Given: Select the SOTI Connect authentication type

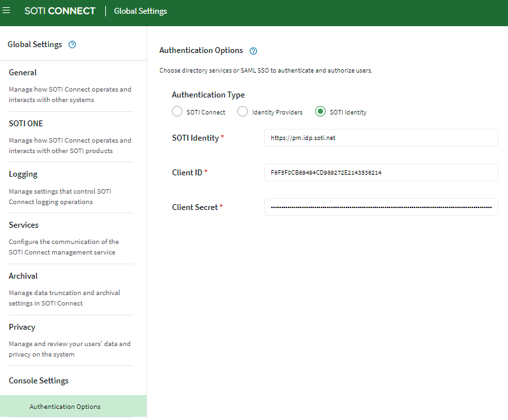Looking at the screenshot, I should [177, 111].
